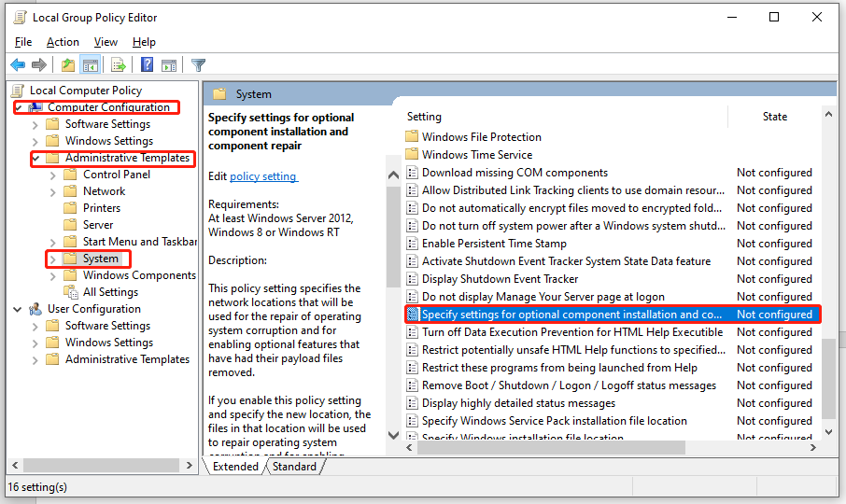
Task: Click the Export List toolbar icon
Action: click(x=119, y=65)
